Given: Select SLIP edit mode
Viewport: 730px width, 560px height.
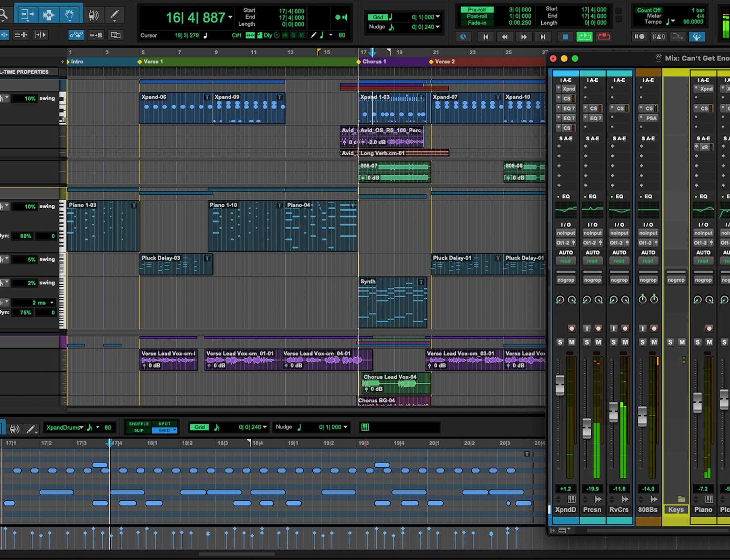Looking at the screenshot, I should pos(139,430).
